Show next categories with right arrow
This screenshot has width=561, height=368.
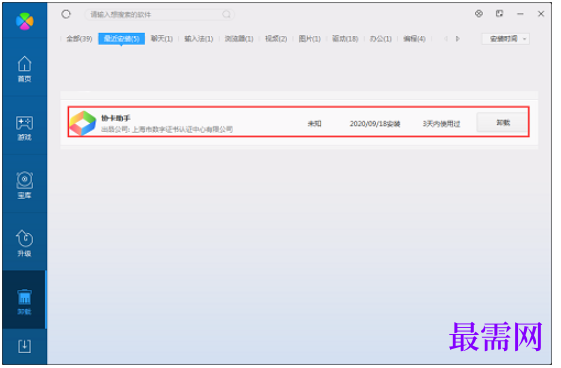[x=458, y=39]
